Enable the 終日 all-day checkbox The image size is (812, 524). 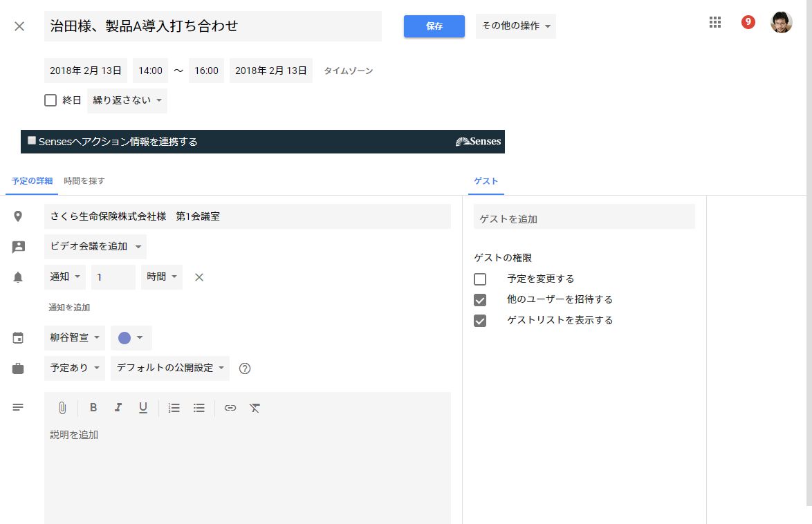point(50,100)
